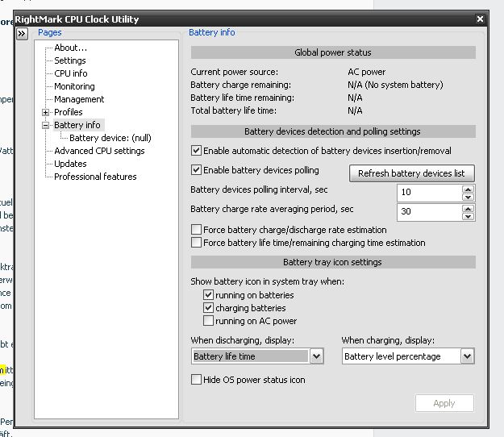Expand the Profiles node
Viewport: 504px width, 437px height.
(45, 112)
